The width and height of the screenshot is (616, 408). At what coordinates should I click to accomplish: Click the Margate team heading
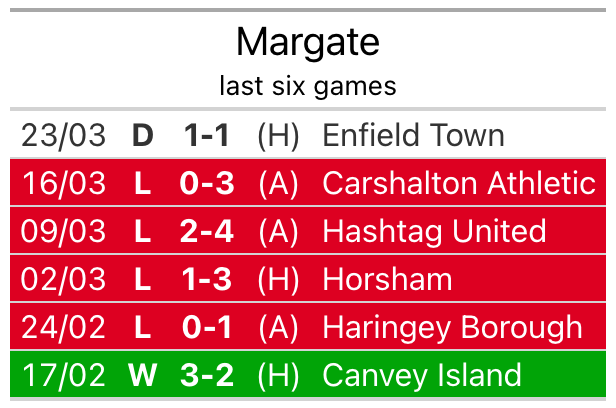[x=308, y=42]
